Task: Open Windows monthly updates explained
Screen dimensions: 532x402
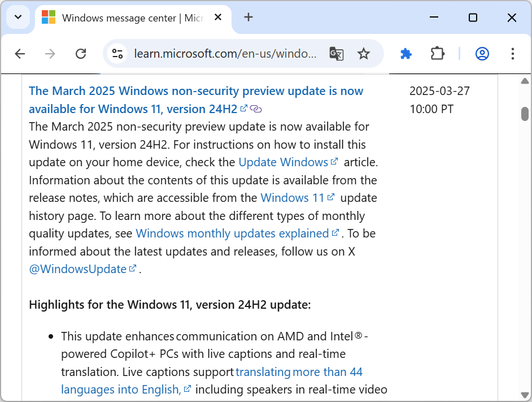Action: 233,233
